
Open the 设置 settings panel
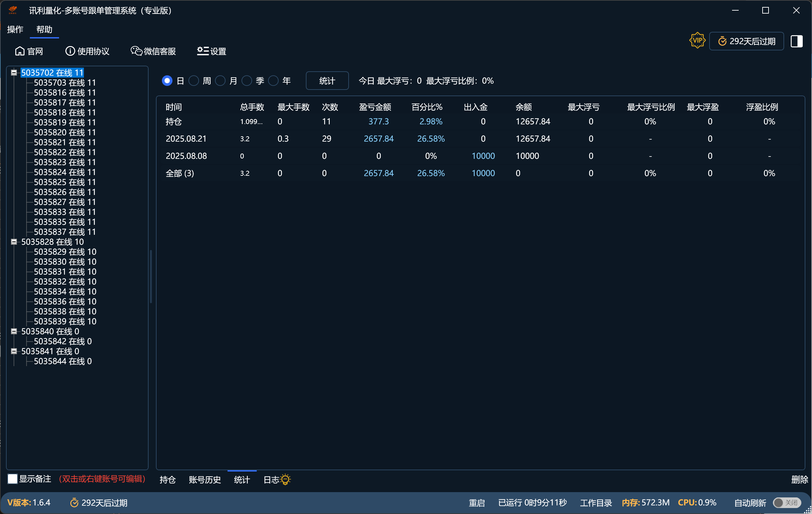point(202,51)
